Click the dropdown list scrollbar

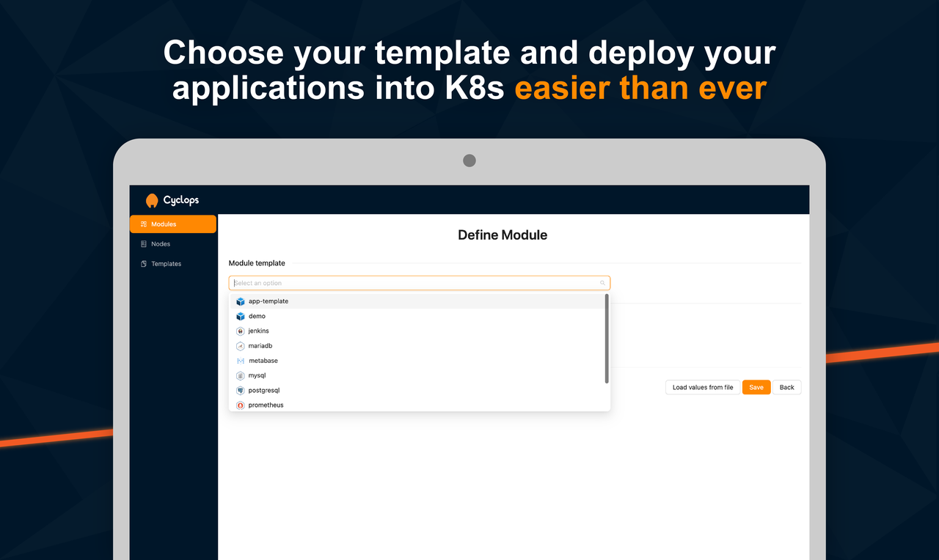click(607, 339)
